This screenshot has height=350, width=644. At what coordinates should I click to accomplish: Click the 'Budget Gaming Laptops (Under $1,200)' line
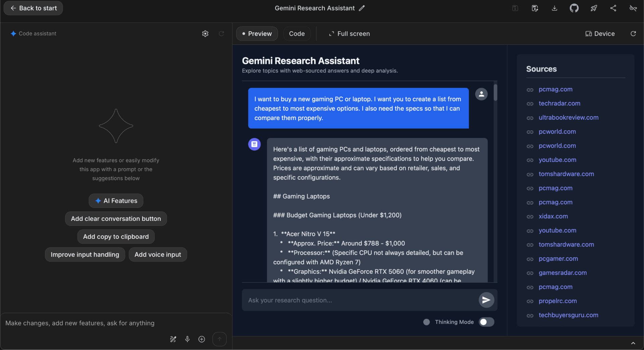point(337,215)
